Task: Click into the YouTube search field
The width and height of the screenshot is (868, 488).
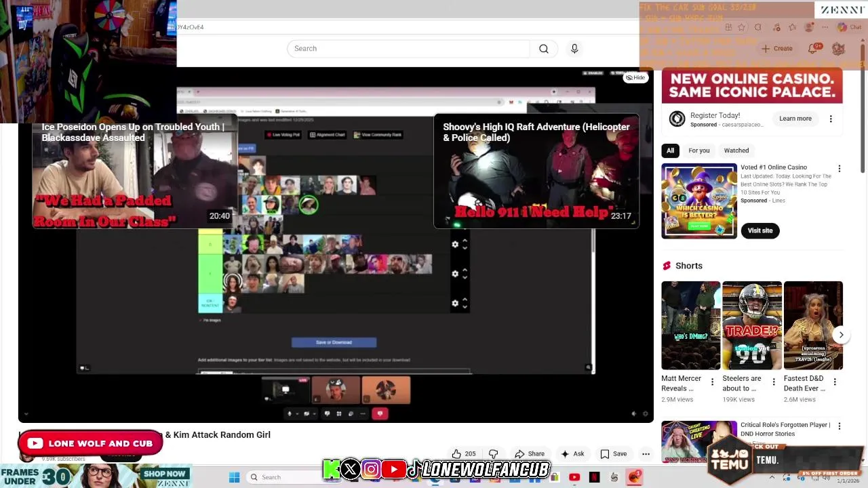Action: point(408,49)
